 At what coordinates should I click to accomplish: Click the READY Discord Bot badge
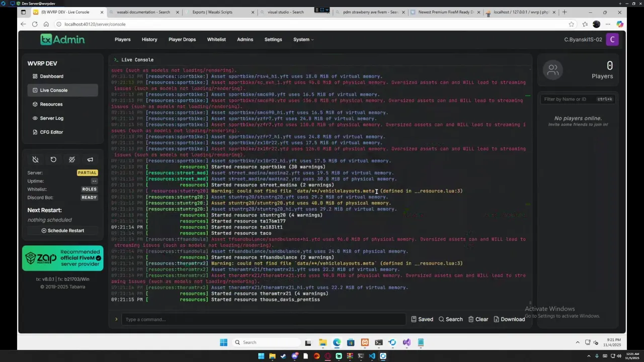pyautogui.click(x=89, y=198)
